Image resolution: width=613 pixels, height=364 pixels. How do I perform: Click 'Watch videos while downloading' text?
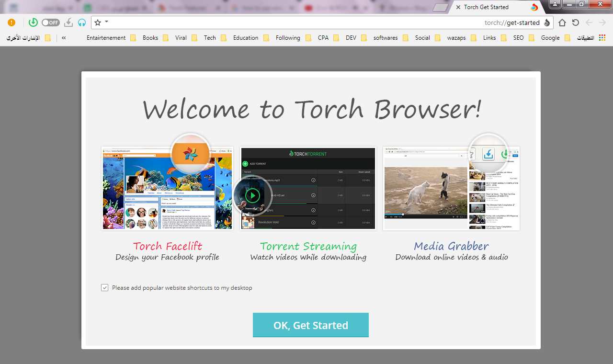(x=308, y=257)
